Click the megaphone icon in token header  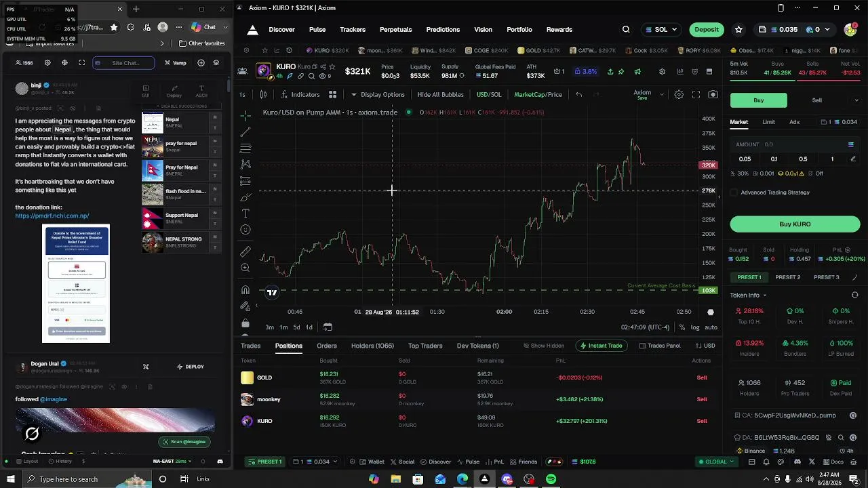pyautogui.click(x=637, y=72)
